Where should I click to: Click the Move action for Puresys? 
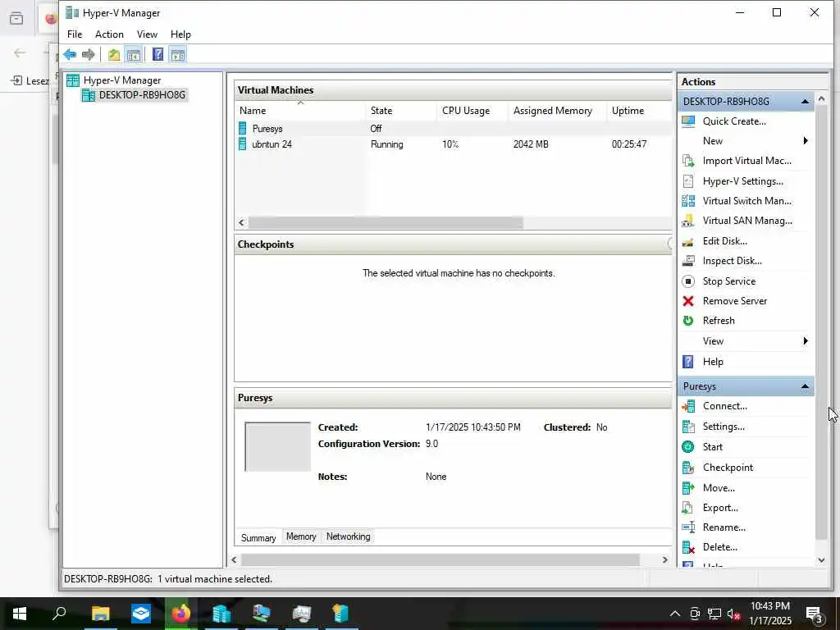coord(719,488)
